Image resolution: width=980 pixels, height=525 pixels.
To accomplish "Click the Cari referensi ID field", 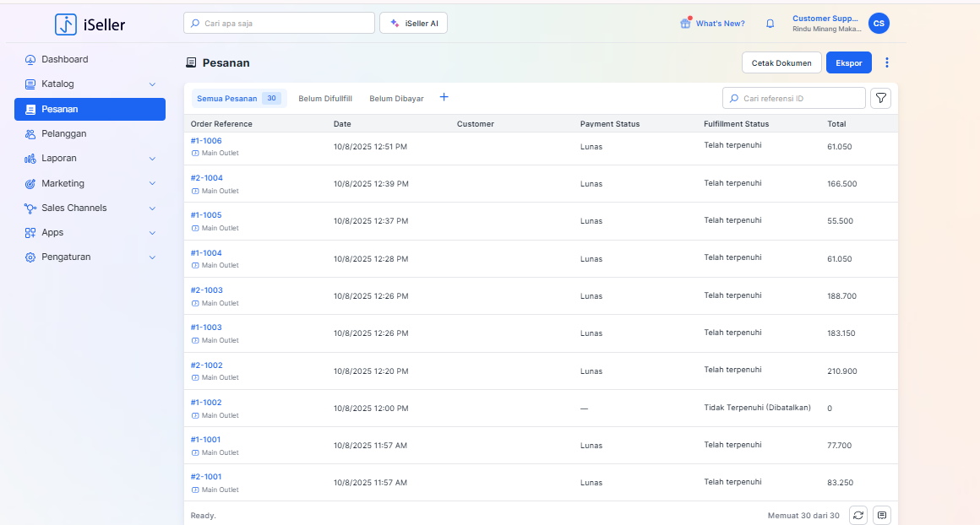I will pyautogui.click(x=798, y=99).
